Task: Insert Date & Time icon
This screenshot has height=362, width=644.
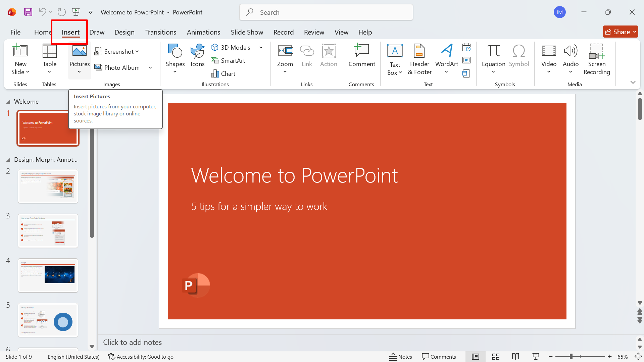Action: pyautogui.click(x=466, y=47)
